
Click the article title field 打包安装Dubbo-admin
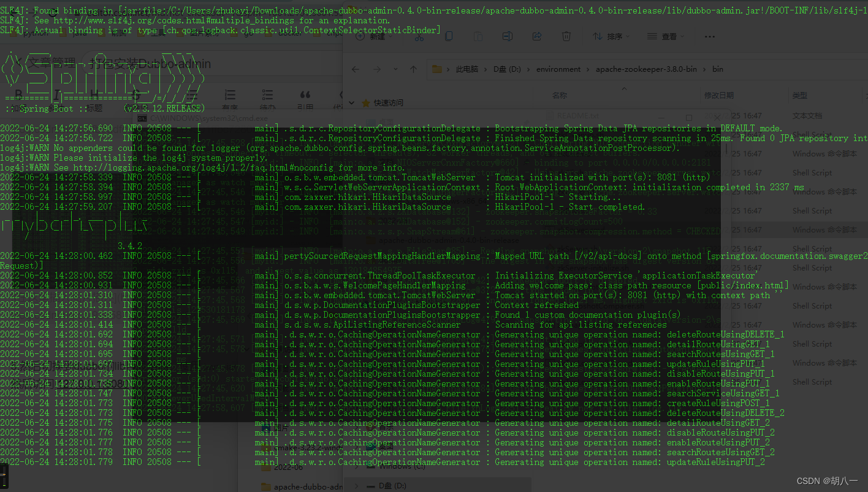(150, 64)
